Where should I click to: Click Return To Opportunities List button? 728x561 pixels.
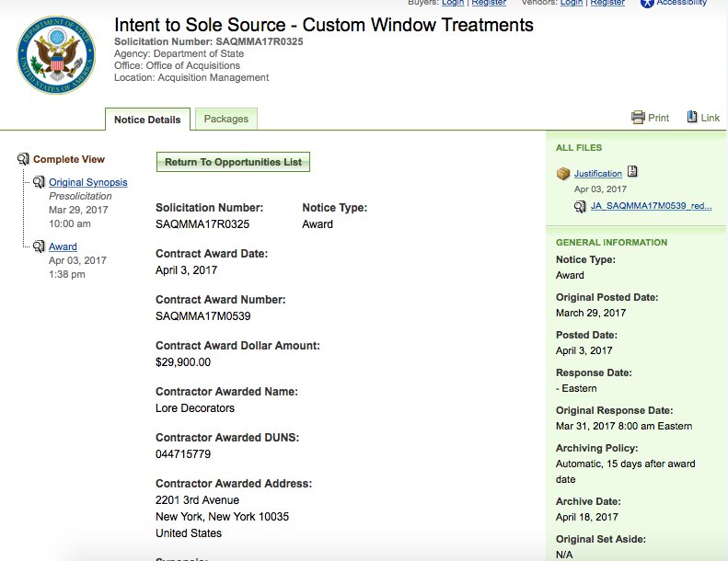coord(233,162)
